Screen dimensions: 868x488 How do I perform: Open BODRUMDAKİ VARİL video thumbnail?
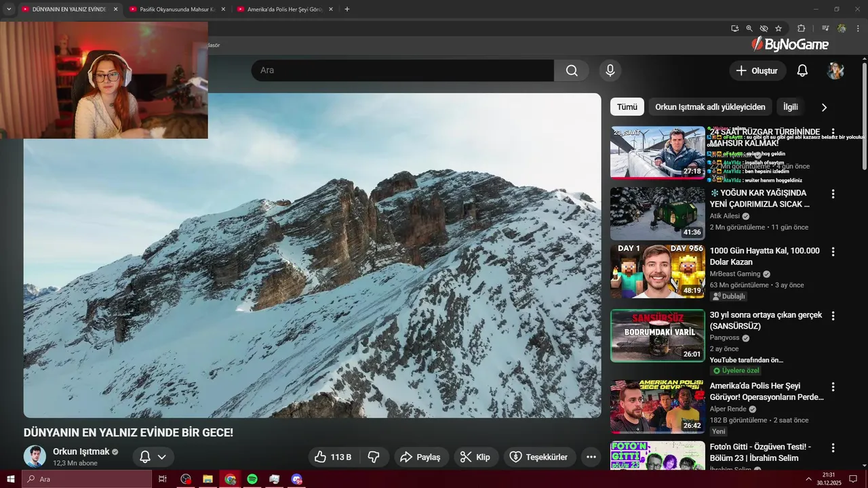(658, 335)
